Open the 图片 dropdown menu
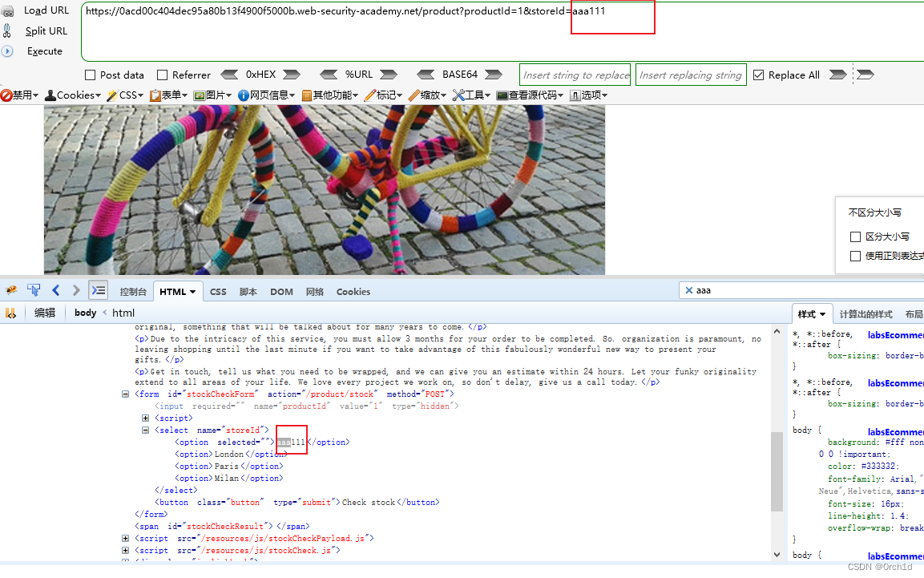This screenshot has height=578, width=924. point(212,95)
